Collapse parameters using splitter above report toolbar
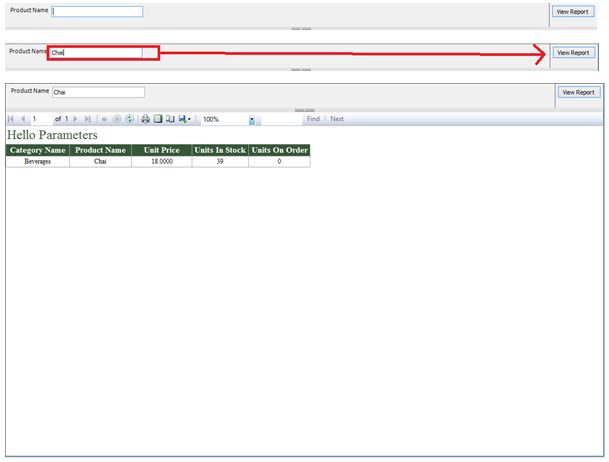 304,110
